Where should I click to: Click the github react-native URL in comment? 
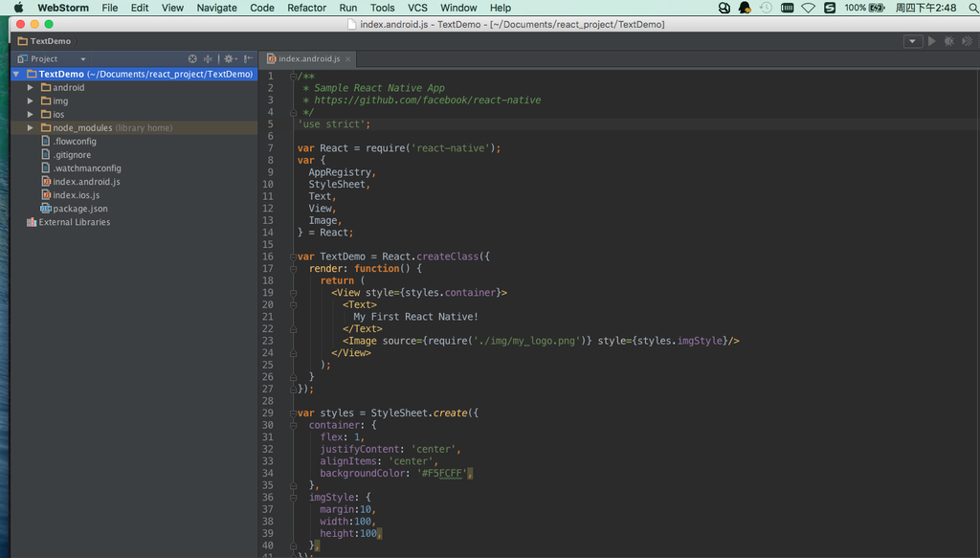pyautogui.click(x=428, y=100)
